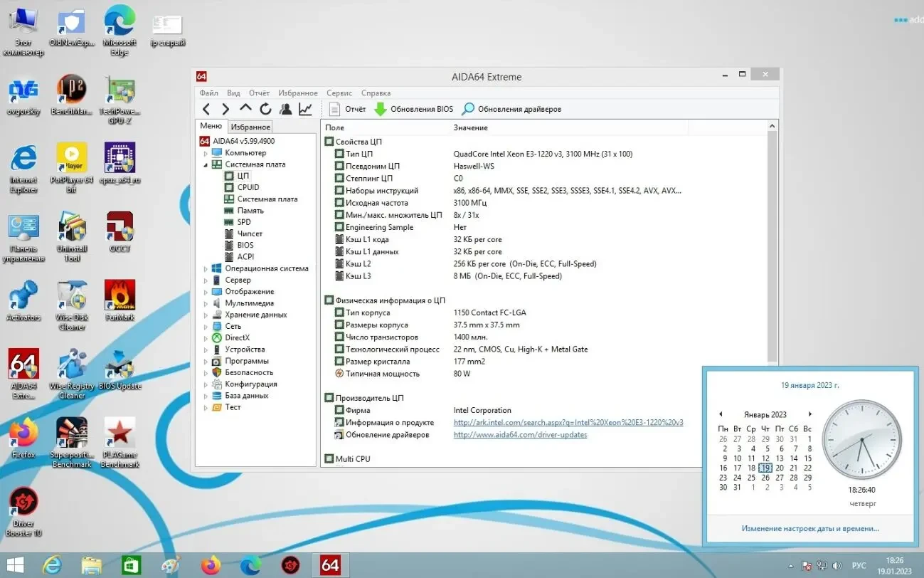
Task: Open the Сервис menu
Action: click(x=339, y=93)
